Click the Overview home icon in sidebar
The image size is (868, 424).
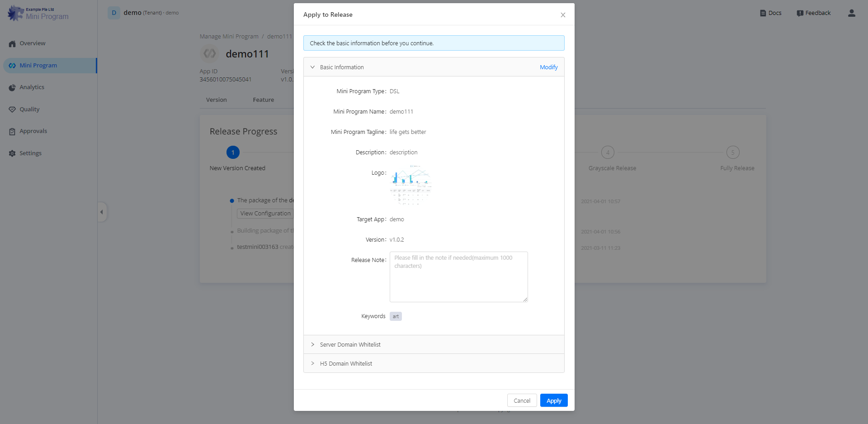pos(12,44)
